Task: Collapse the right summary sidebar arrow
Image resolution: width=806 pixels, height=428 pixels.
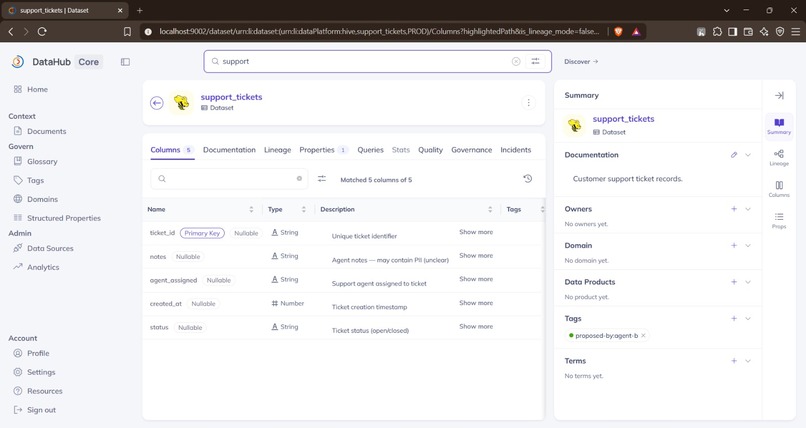Action: coord(779,96)
